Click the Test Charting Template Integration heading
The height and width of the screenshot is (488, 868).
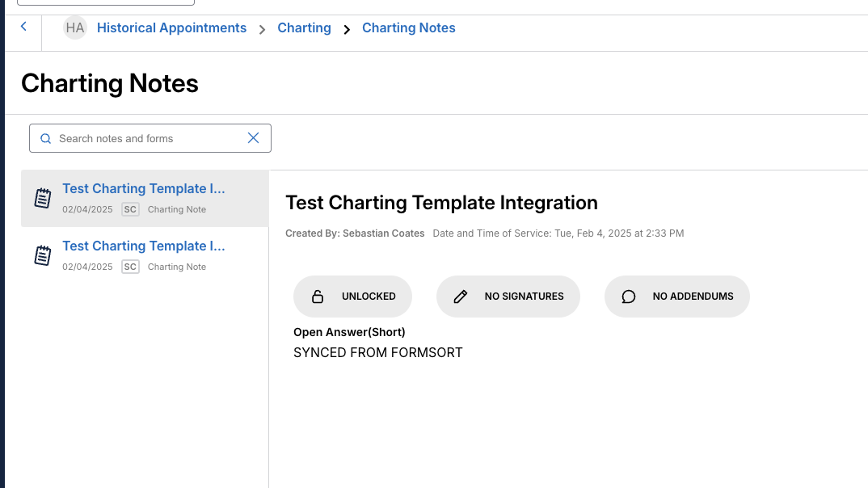click(442, 203)
